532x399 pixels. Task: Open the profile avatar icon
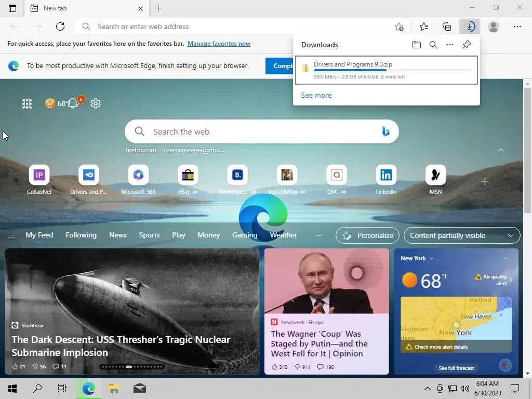coord(494,26)
